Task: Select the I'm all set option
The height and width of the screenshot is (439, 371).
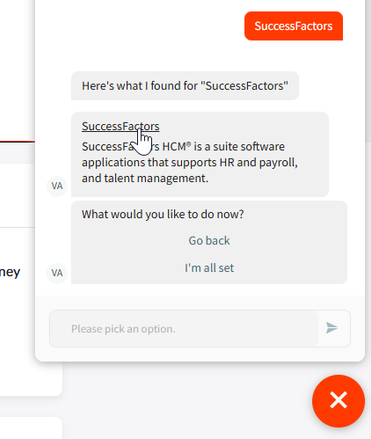Action: tap(209, 268)
